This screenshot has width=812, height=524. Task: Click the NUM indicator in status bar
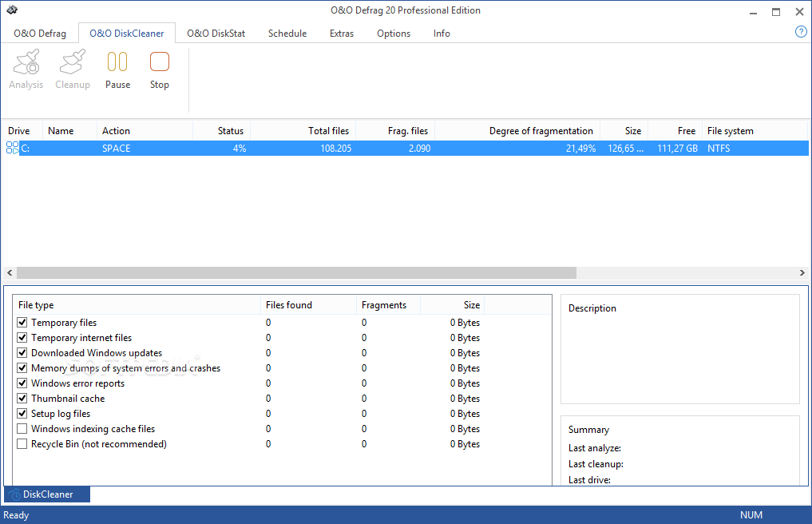click(x=751, y=515)
